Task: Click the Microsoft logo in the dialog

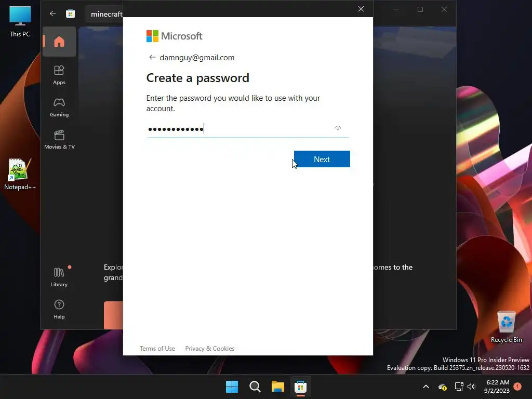Action: 175,36
